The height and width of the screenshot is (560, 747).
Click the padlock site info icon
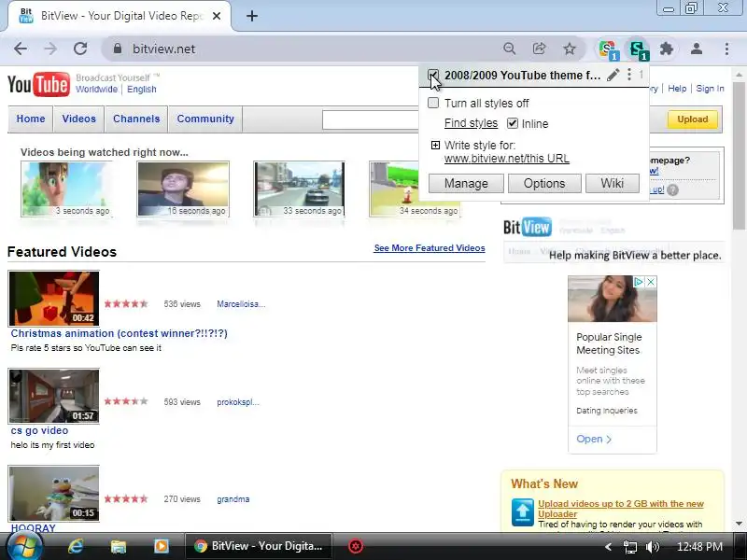click(118, 49)
